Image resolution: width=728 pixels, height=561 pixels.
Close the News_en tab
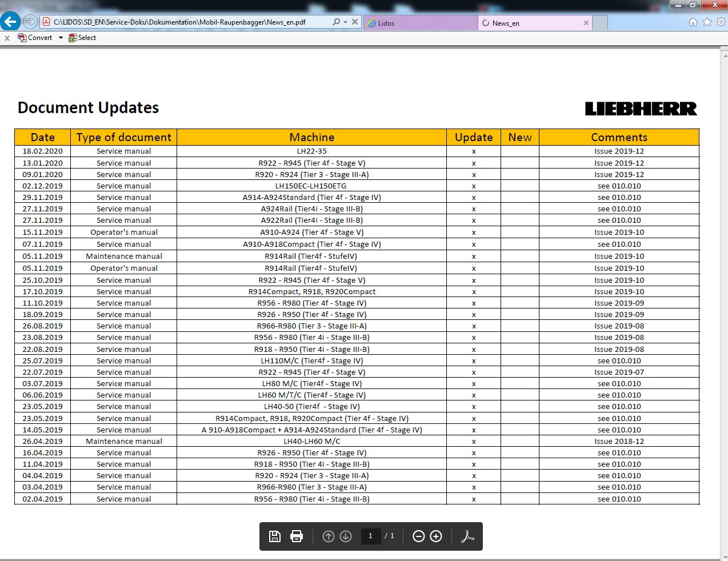[586, 23]
